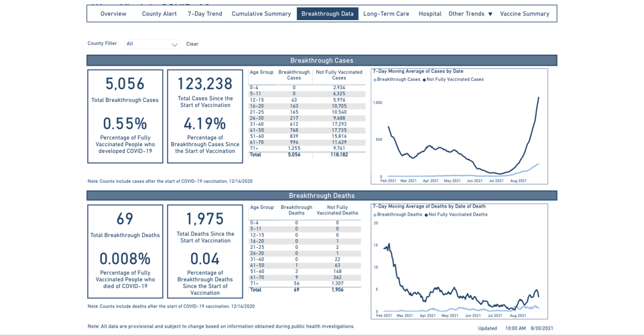Switch to the County Alert tab
644x335 pixels.
point(159,14)
